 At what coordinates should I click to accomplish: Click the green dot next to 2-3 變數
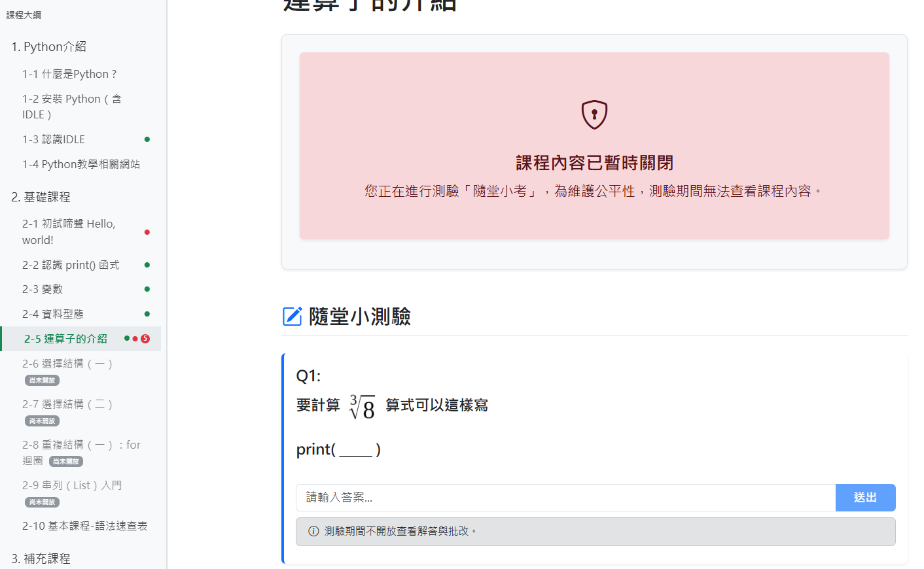(147, 289)
